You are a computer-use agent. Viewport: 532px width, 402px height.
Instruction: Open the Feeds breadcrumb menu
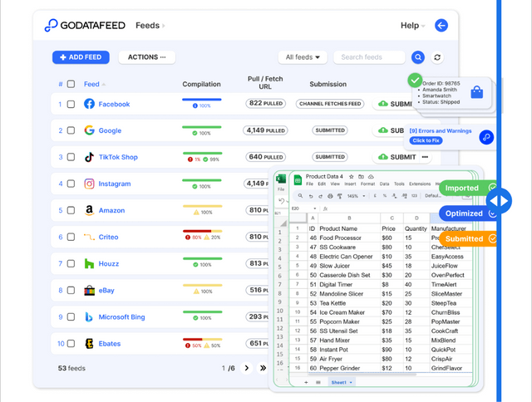[x=150, y=26]
